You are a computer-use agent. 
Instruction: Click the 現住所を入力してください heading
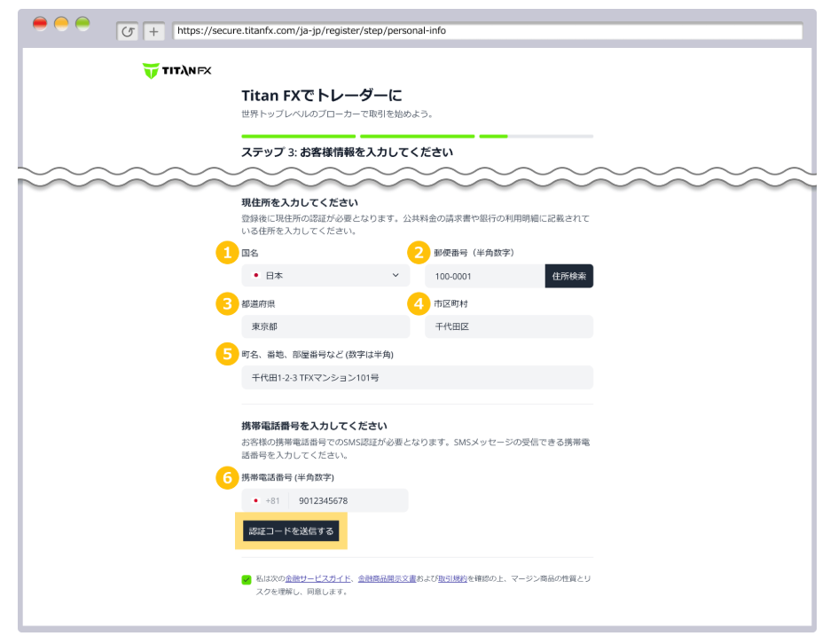pyautogui.click(x=300, y=202)
